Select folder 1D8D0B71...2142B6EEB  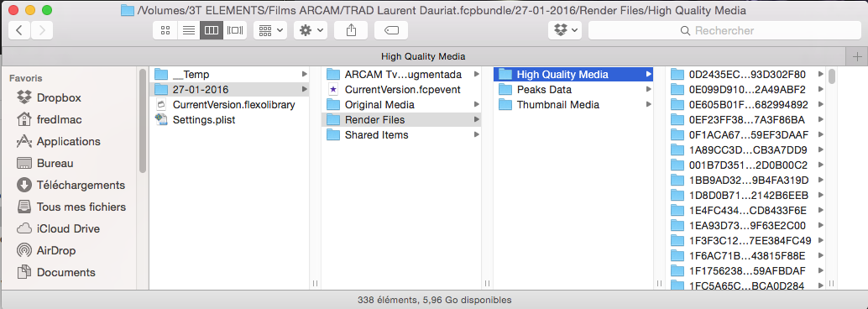(745, 196)
